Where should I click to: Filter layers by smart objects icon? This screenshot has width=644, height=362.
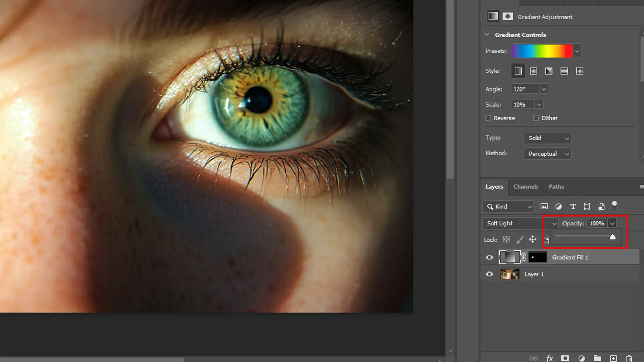(x=601, y=206)
